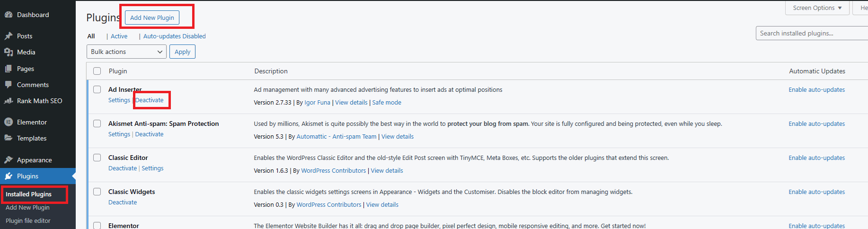
Task: Go to Posts menu
Action: [25, 36]
